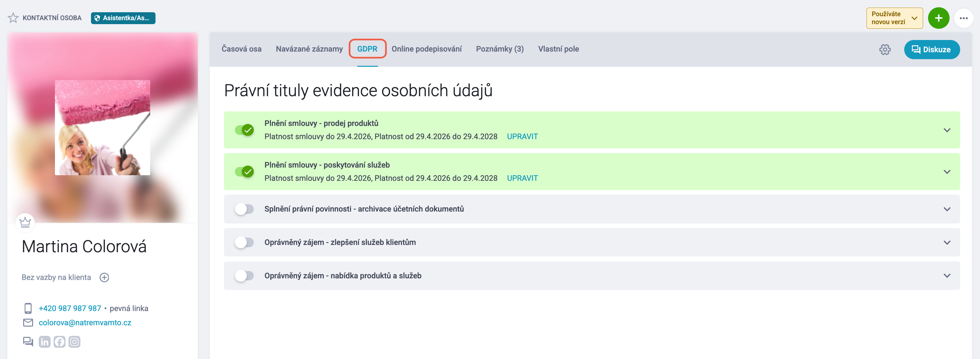Image resolution: width=980 pixels, height=359 pixels.
Task: Click UPRAVIT link for prodej produktů
Action: point(522,137)
